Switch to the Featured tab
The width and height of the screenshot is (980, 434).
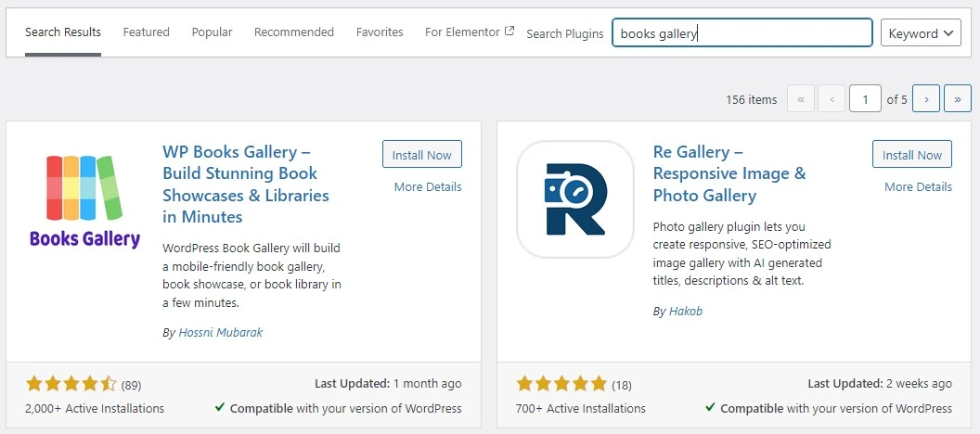(147, 32)
